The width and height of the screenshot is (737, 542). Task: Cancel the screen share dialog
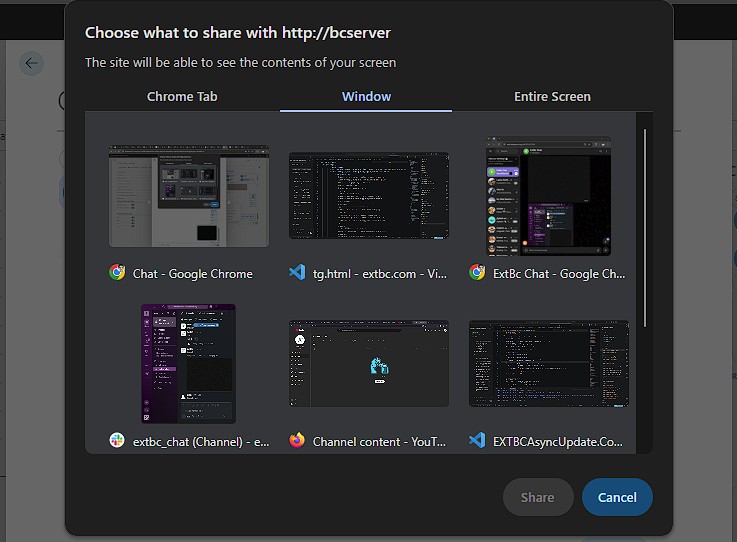point(617,497)
